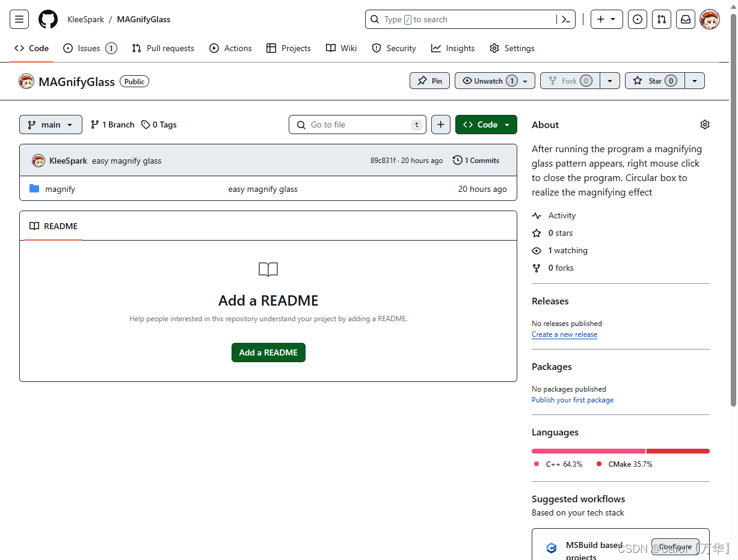Go to GitHub home via Octocat logo
This screenshot has width=738, height=560.
[48, 19]
